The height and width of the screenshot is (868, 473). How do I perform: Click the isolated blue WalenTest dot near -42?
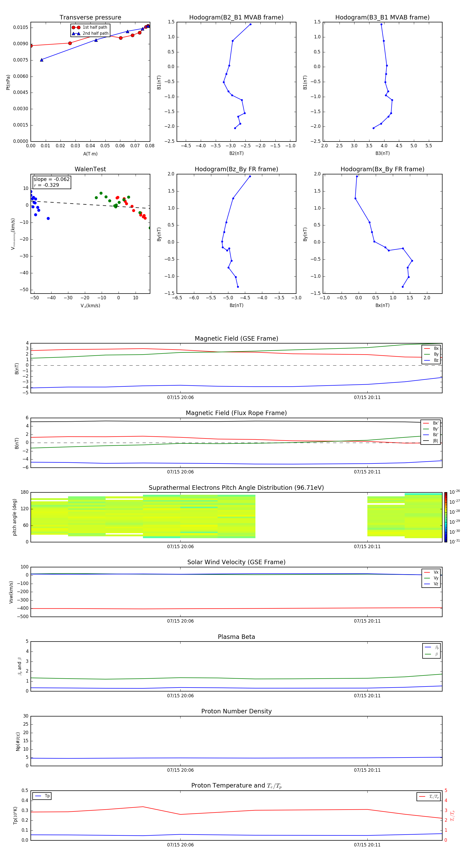pyautogui.click(x=48, y=218)
